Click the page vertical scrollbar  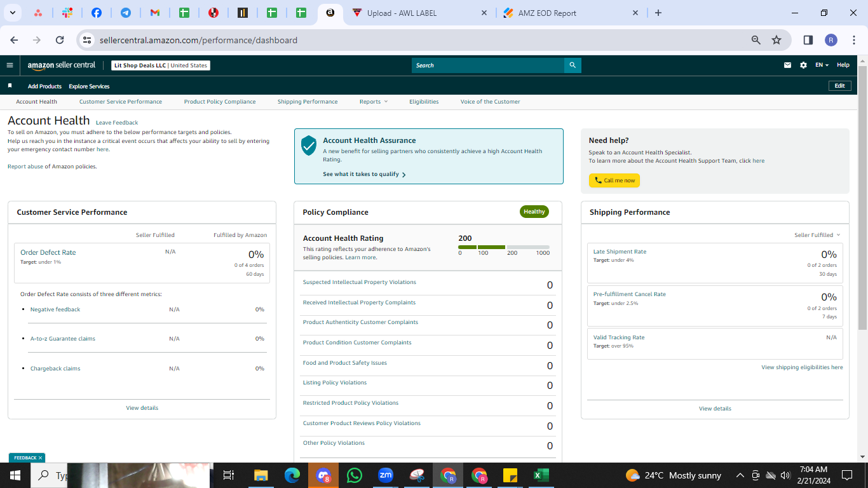pos(862,197)
